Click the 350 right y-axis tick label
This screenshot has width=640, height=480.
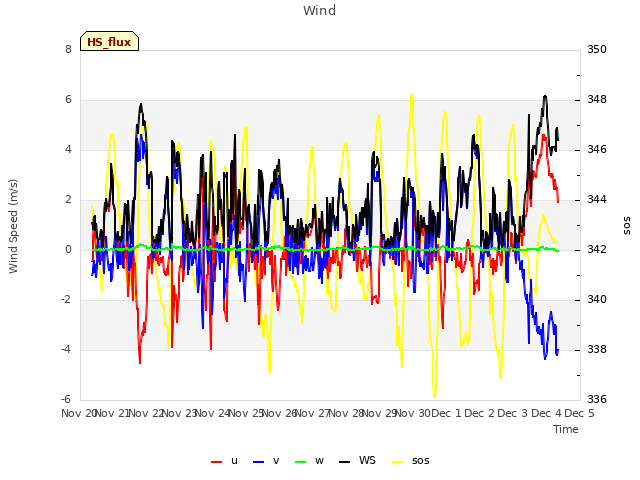coord(597,49)
